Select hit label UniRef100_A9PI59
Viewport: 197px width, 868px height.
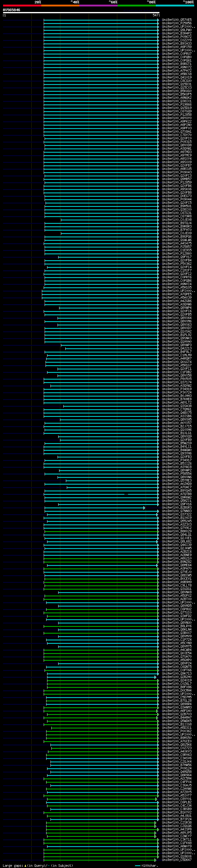[x=177, y=47]
